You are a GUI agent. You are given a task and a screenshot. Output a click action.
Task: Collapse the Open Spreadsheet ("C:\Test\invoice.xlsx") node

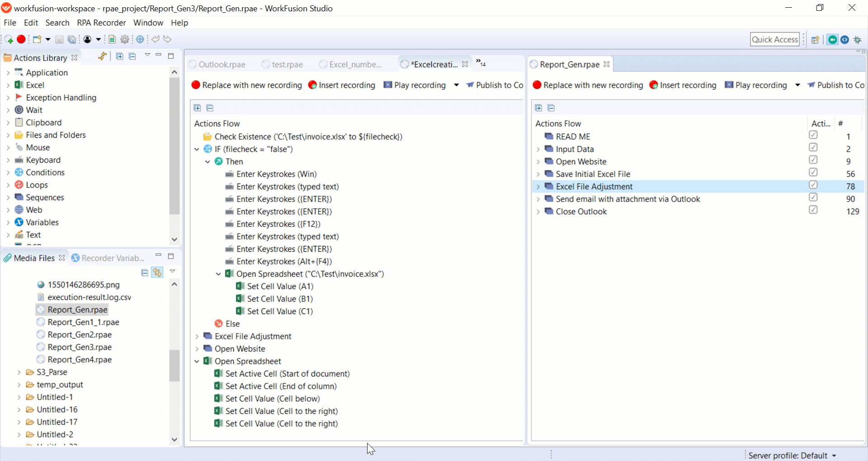(218, 274)
